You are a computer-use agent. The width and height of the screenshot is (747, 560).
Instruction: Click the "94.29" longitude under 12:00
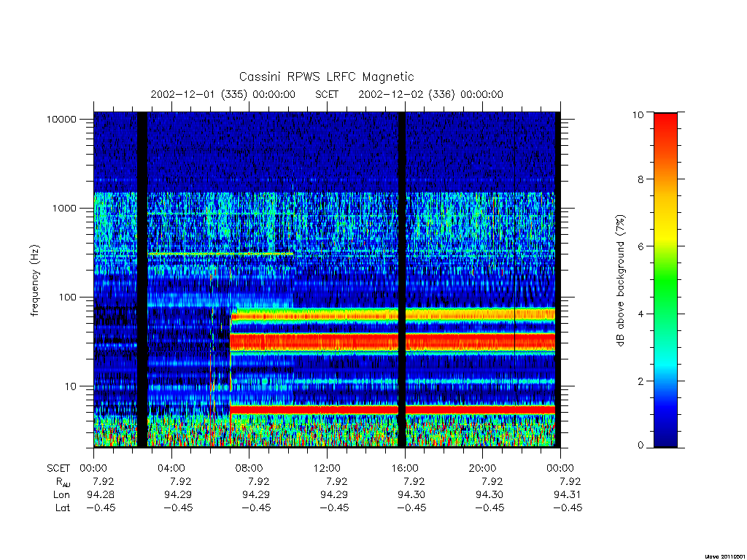(x=334, y=494)
